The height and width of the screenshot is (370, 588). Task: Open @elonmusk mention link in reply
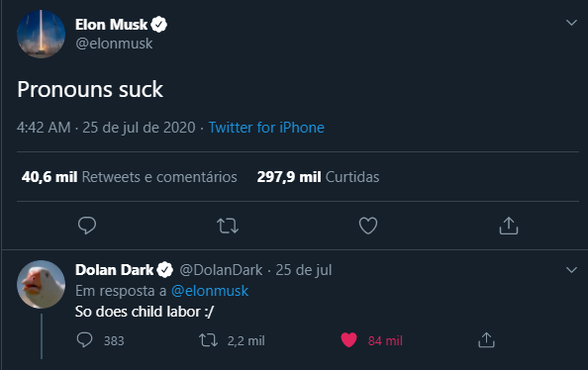[210, 291]
